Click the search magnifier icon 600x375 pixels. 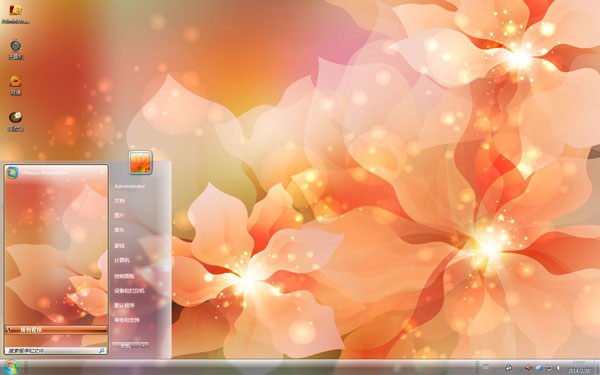[102, 350]
